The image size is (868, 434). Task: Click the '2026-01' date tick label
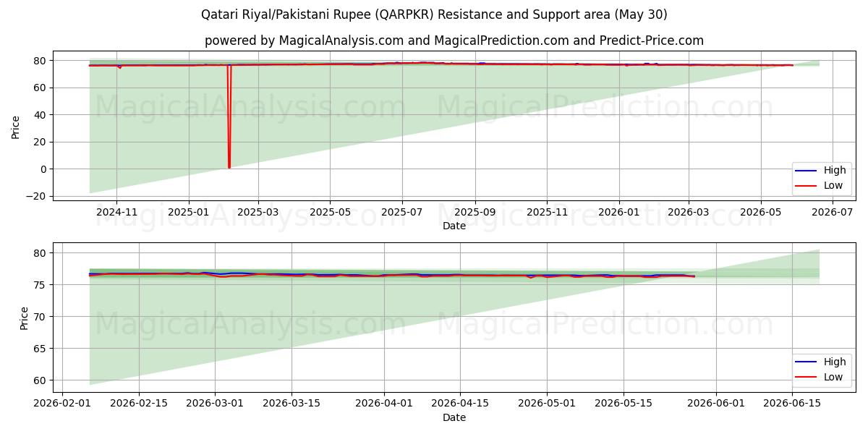pyautogui.click(x=618, y=212)
